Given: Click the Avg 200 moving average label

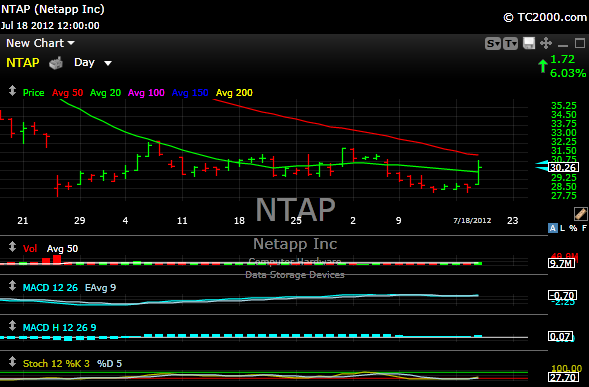Looking at the screenshot, I should (x=234, y=93).
